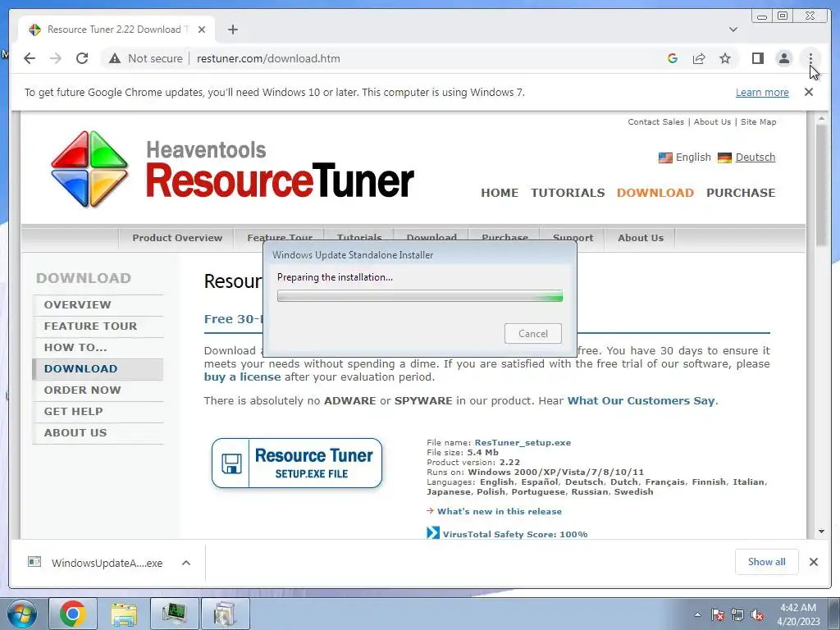Click the buy a license link

point(242,377)
